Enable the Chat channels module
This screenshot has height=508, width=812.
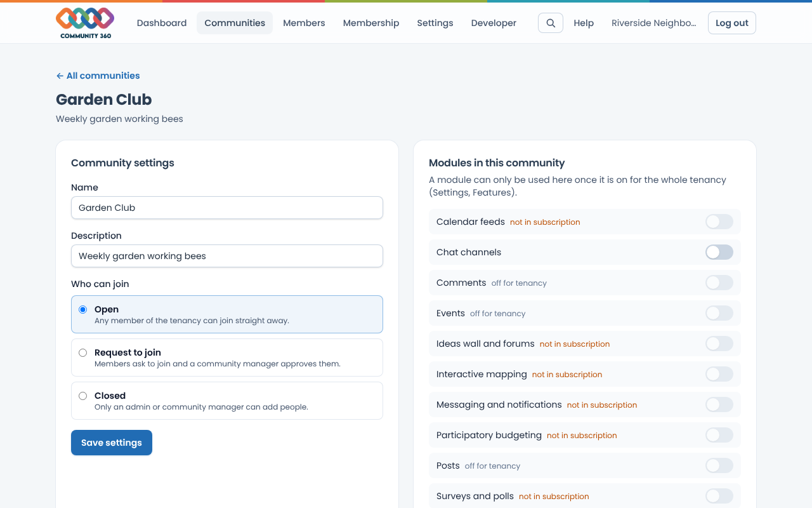pyautogui.click(x=719, y=252)
